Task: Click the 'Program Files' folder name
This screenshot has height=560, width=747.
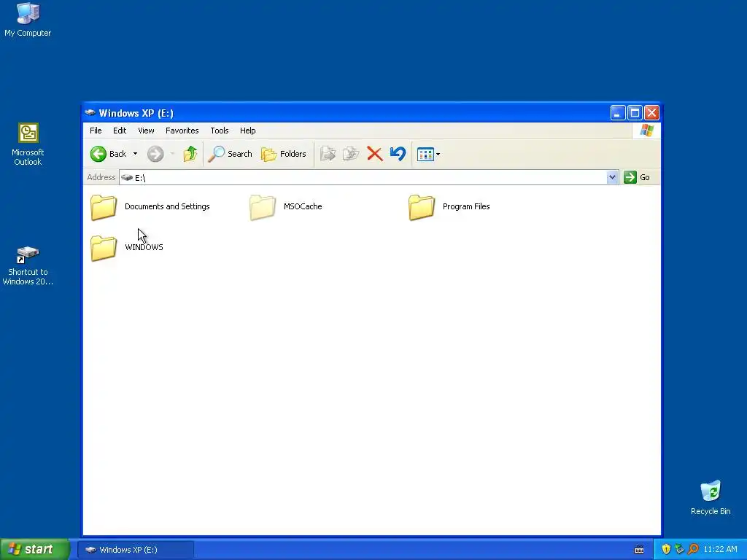Action: pos(466,206)
